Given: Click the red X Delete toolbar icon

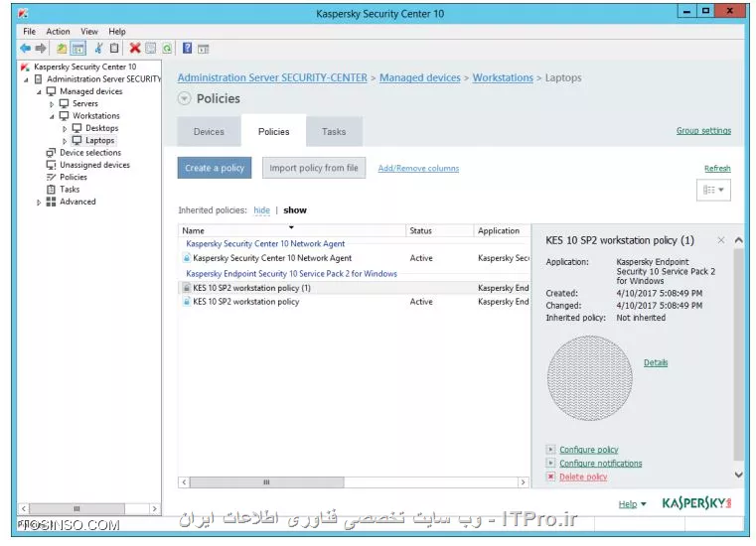Looking at the screenshot, I should [135, 49].
